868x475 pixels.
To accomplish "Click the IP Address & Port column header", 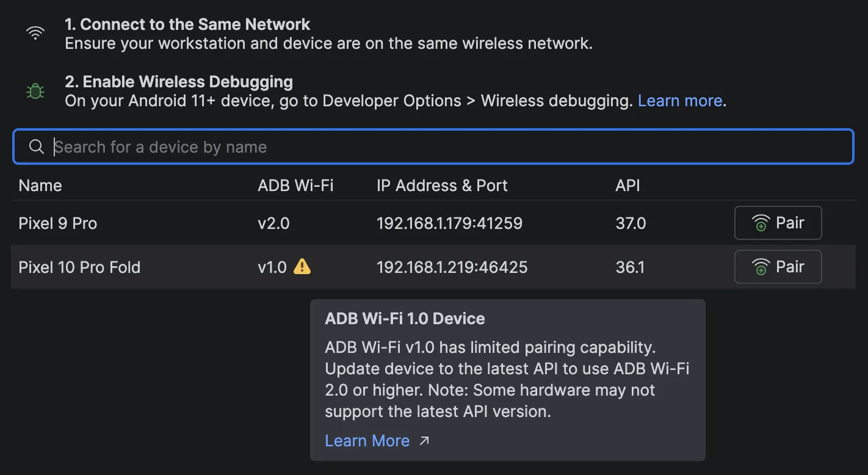I will pos(442,186).
